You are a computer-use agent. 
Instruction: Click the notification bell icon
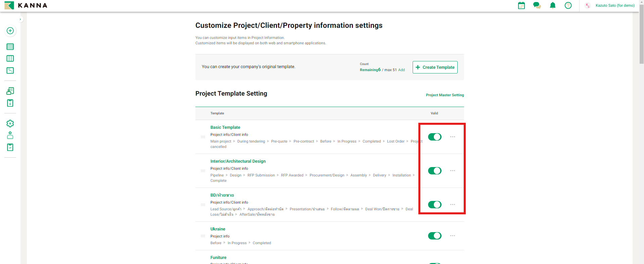(553, 5)
